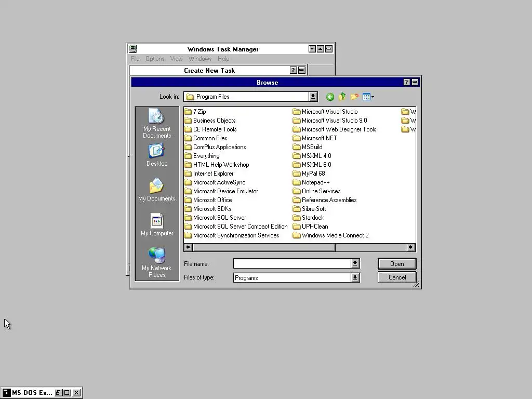532x399 pixels.
Task: Maximize the minimized MS-DOS Executive window
Action: coord(67,393)
